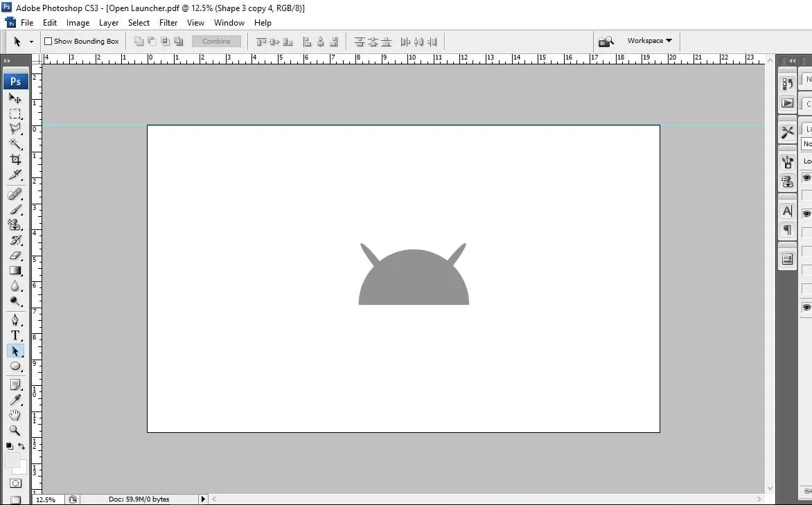Click the Go to Bridge icon
The image size is (812, 505).
[x=606, y=42]
